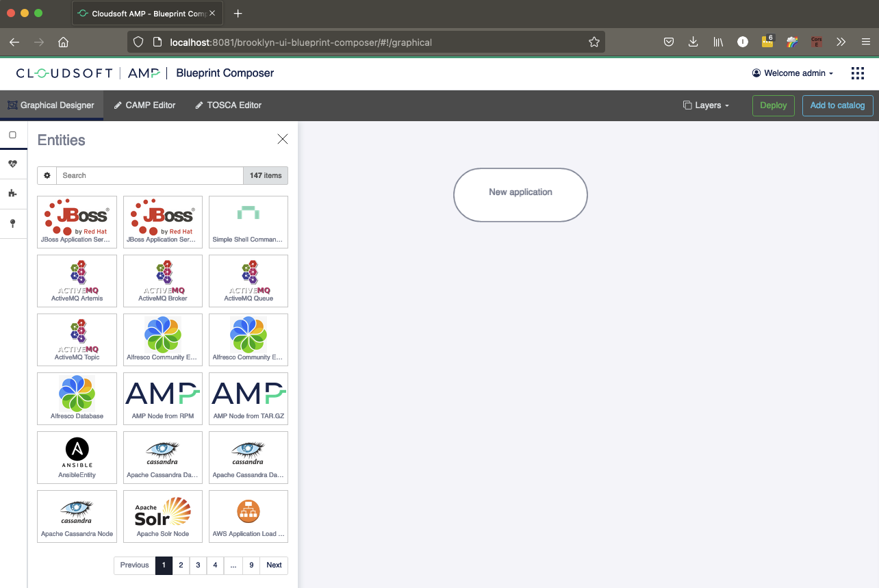Open the Enrichers puzzle-piece sidebar icon
879x588 pixels.
pos(12,194)
